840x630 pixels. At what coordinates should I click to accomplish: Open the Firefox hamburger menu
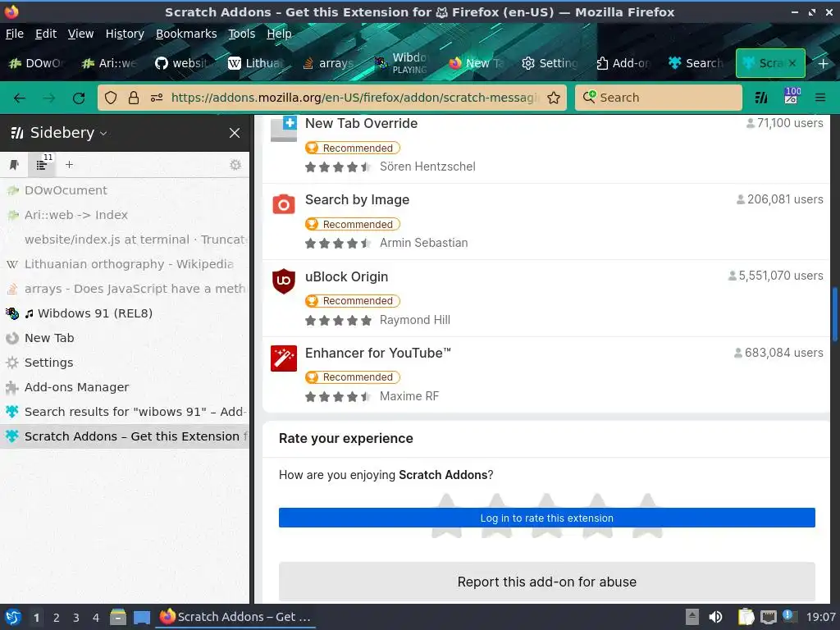820,98
